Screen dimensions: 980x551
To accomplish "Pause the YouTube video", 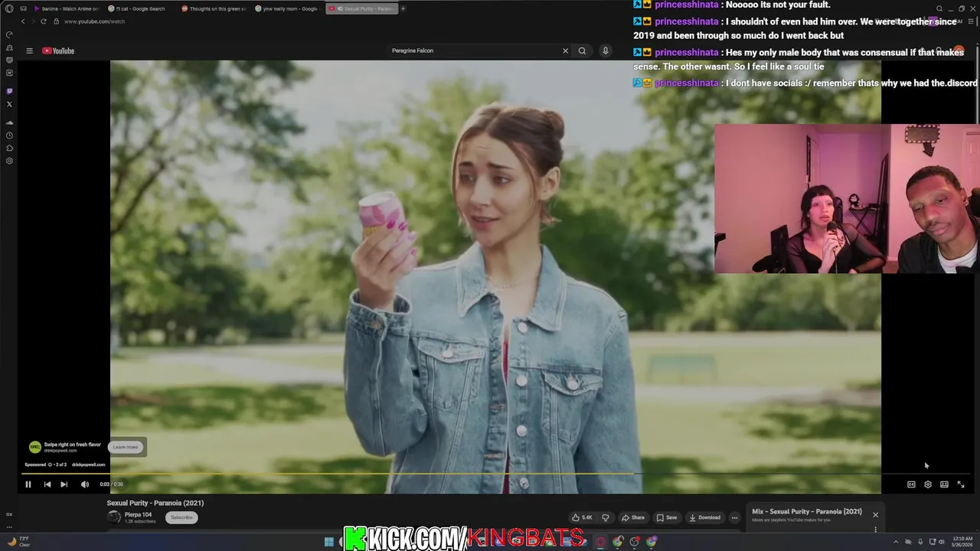I will [28, 484].
